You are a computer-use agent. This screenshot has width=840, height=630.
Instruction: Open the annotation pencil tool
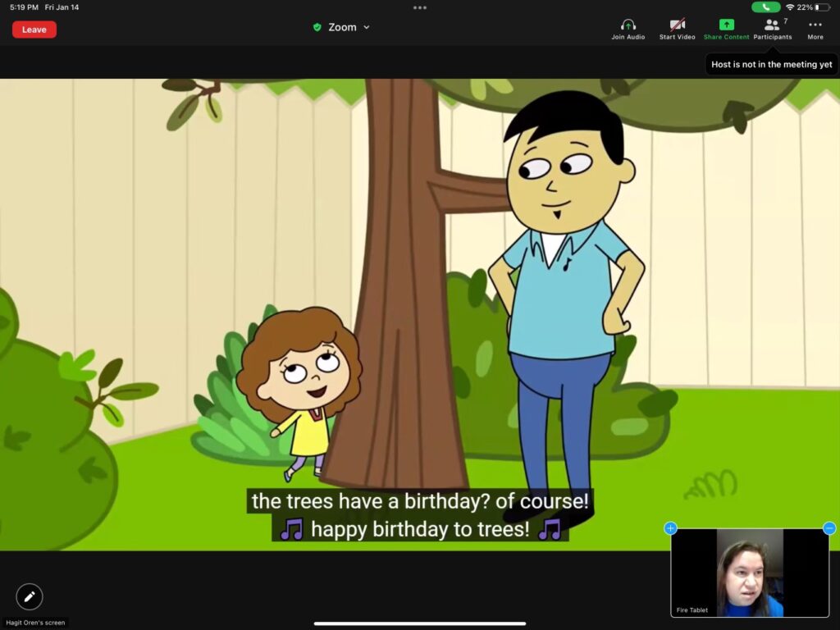point(30,596)
